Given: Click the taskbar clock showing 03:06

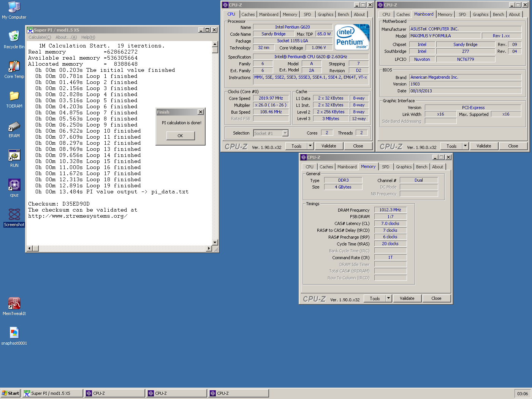Looking at the screenshot, I should 522,394.
